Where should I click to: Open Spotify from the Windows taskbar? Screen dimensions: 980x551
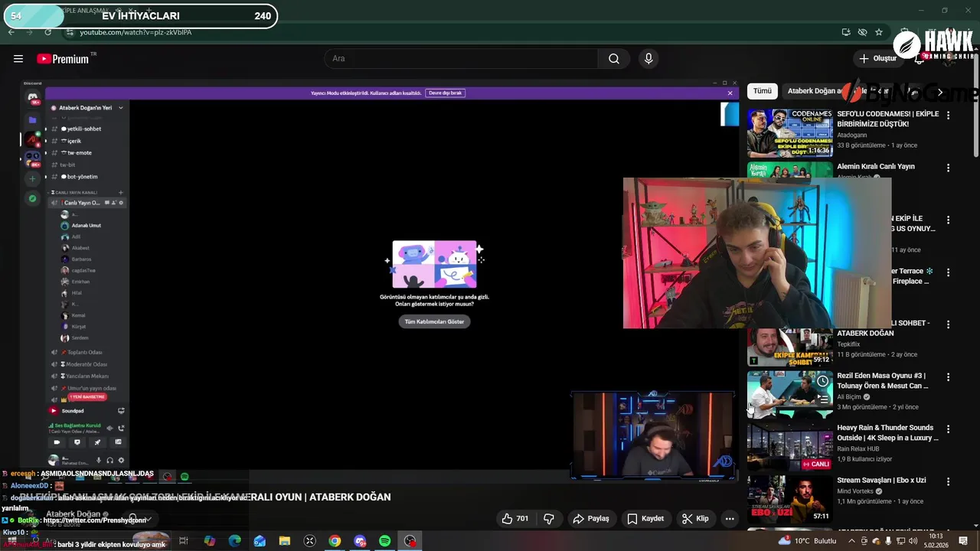pos(385,541)
